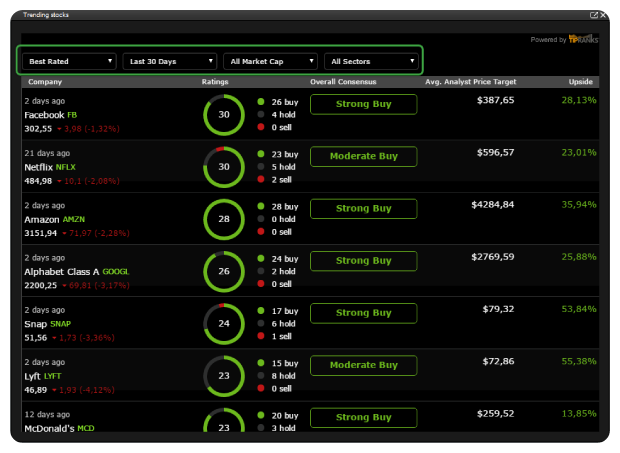The height and width of the screenshot is (453, 620).
Task: Click the TipRanks logo
Action: click(583, 39)
